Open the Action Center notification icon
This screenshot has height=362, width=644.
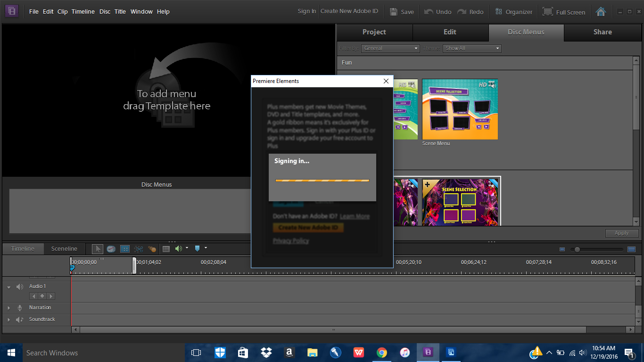click(629, 353)
